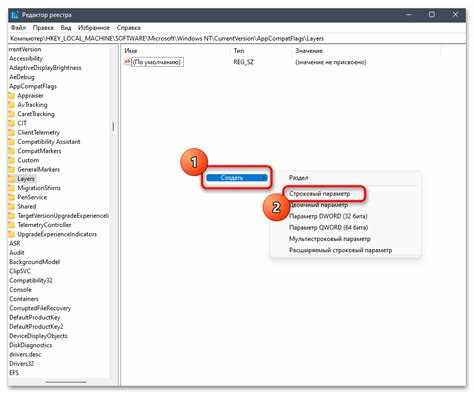Select the Раздел submenu entry
Screen dimensions: 474x394
(x=298, y=178)
